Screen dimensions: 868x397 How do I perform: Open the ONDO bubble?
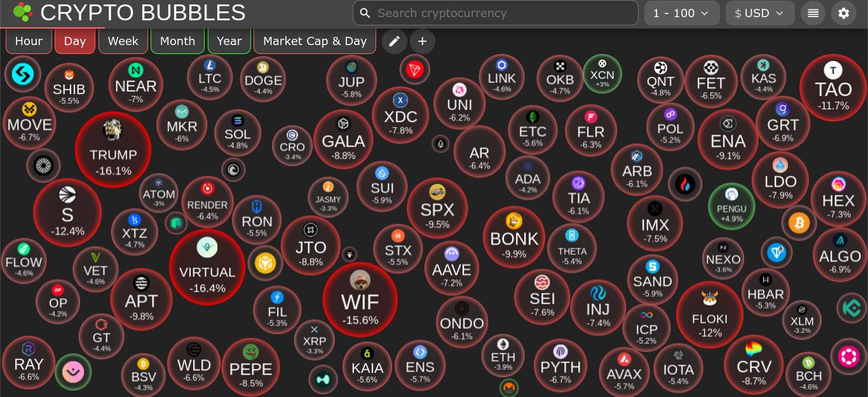pos(462,322)
